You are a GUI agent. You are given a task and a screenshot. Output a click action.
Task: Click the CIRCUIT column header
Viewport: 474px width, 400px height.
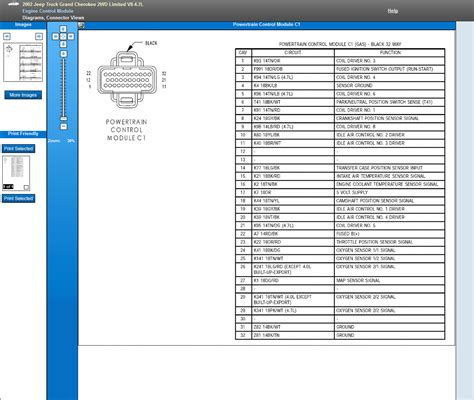coord(293,53)
